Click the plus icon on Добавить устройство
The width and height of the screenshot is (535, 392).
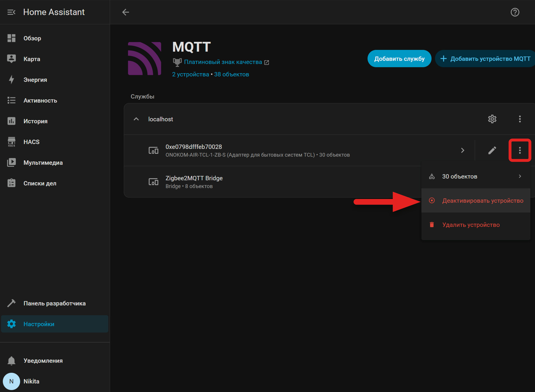point(443,59)
